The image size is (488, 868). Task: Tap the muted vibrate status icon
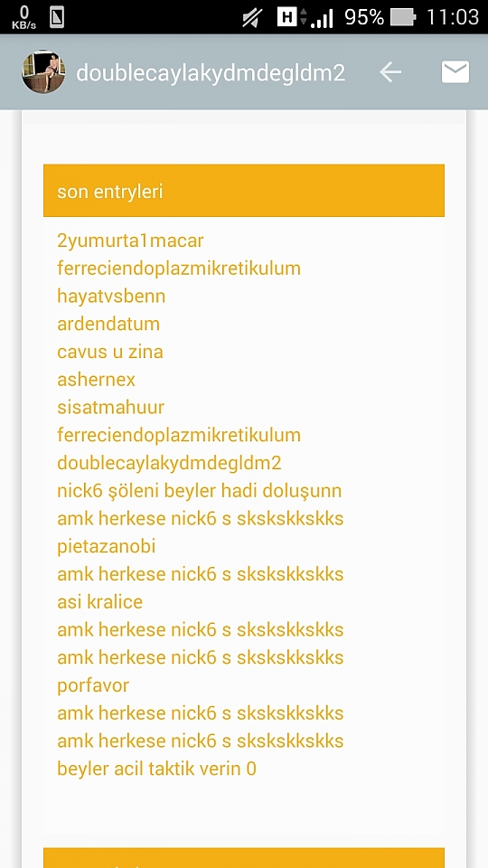coord(252,18)
